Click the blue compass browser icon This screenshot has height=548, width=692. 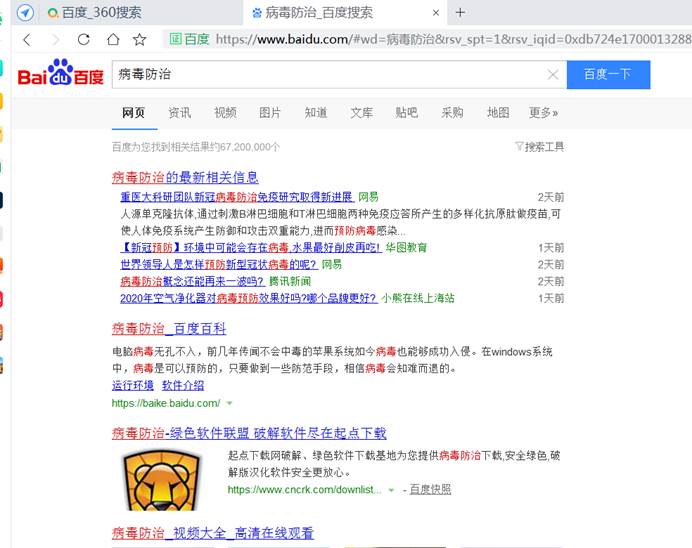pyautogui.click(x=25, y=12)
